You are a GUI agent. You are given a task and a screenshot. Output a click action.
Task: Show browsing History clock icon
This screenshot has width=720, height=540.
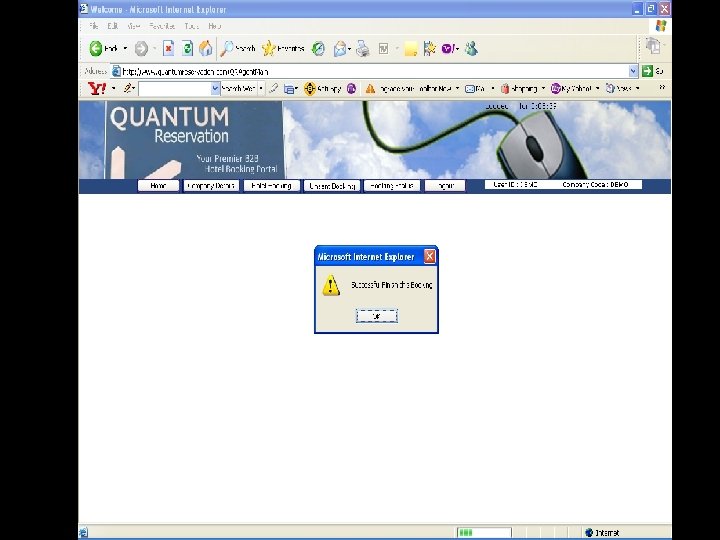coord(318,48)
